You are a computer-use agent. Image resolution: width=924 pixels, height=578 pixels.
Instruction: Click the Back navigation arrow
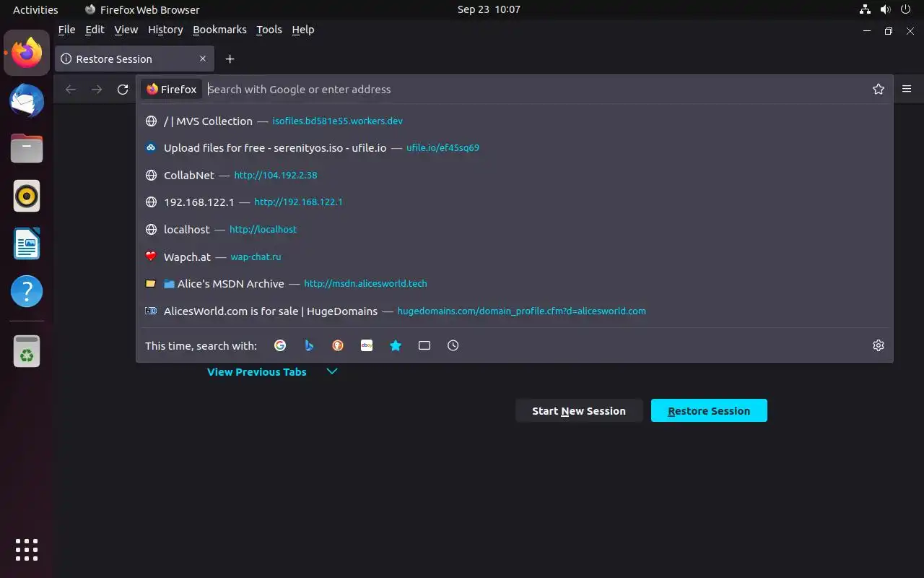point(70,89)
